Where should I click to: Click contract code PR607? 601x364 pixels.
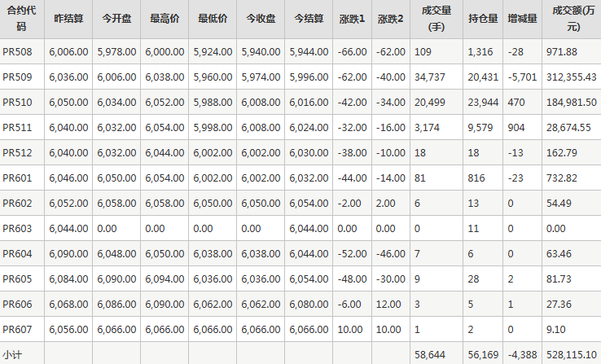click(17, 330)
